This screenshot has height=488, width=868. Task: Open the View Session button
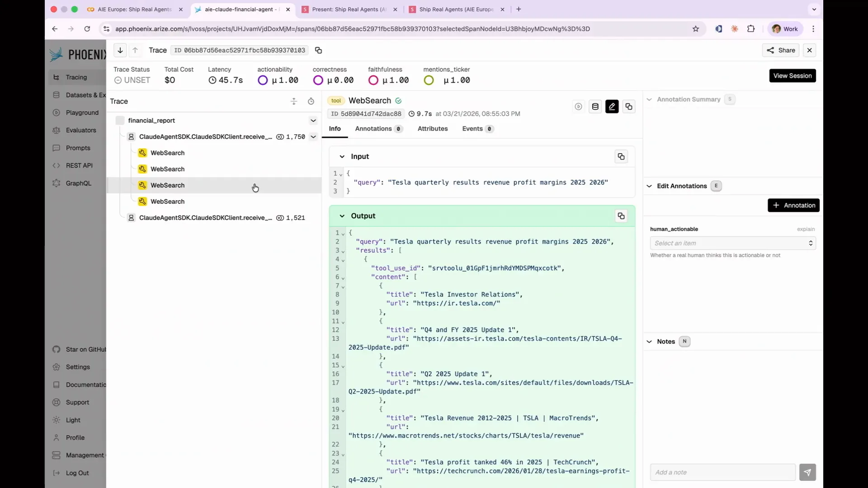coord(793,75)
